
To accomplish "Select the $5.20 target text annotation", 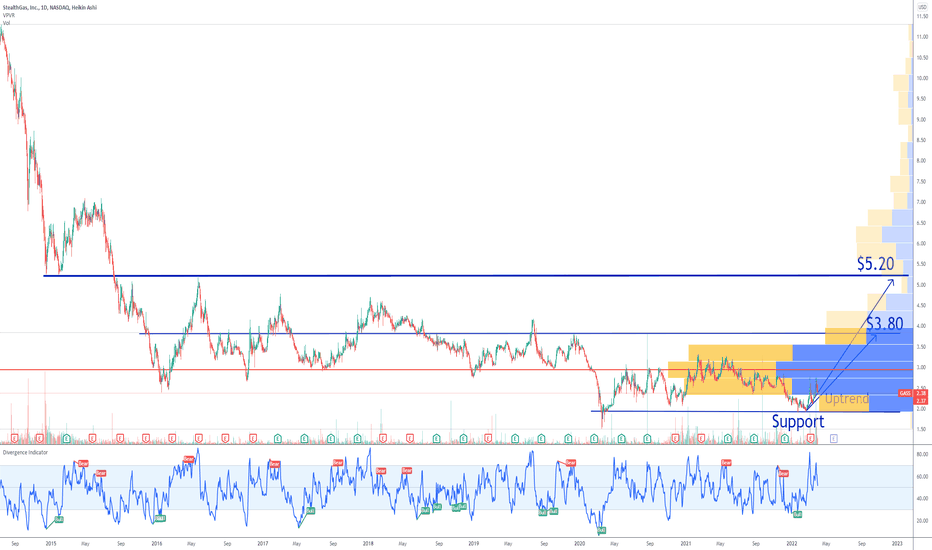I will [875, 263].
